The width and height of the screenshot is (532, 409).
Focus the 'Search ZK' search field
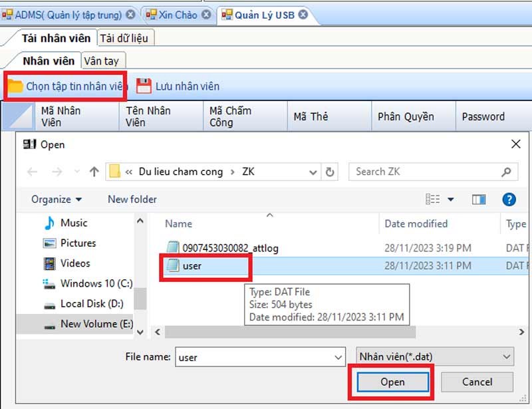pyautogui.click(x=434, y=172)
